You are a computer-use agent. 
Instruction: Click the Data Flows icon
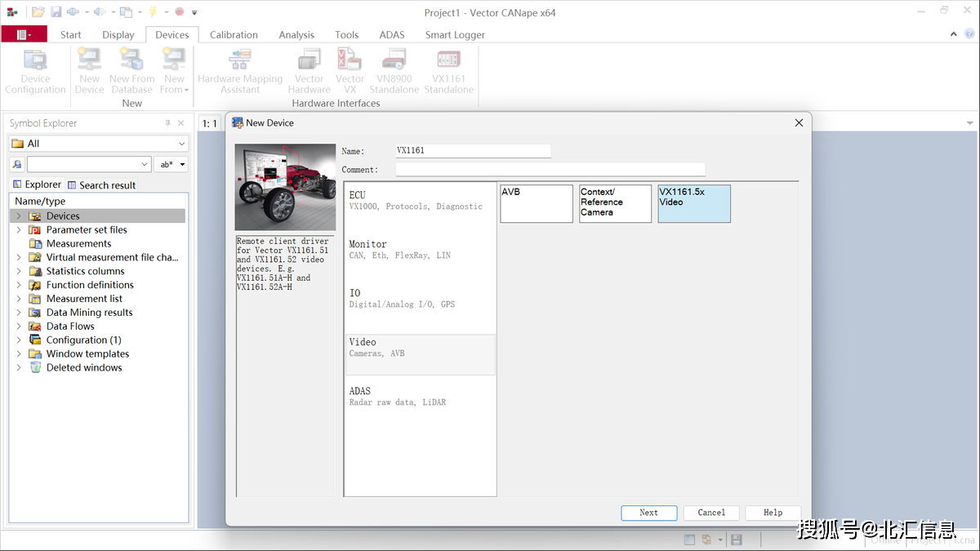click(35, 327)
